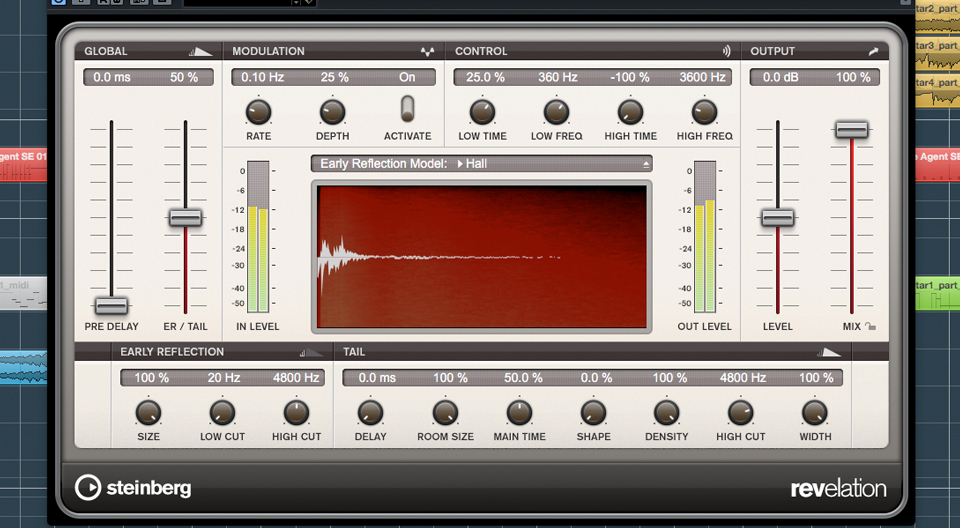Click the Output level value 0.0 dB
The image size is (960, 528).
coord(782,77)
